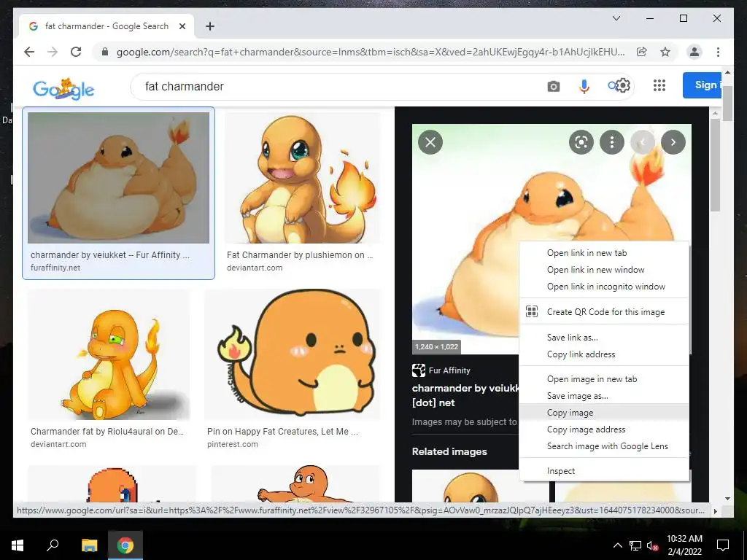Click Related images heading

(449, 451)
